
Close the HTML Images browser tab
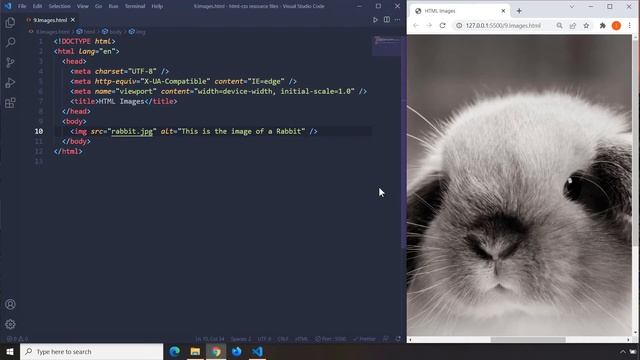click(x=503, y=11)
